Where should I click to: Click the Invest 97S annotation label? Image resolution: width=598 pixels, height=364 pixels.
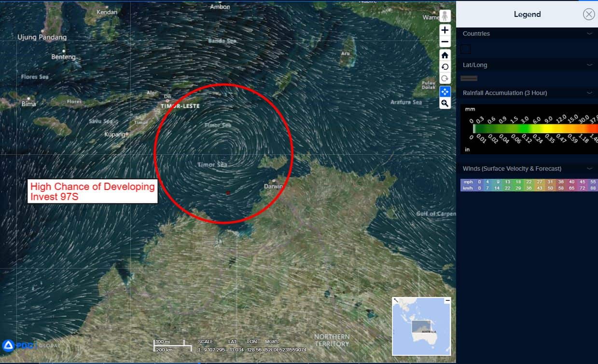(x=93, y=192)
